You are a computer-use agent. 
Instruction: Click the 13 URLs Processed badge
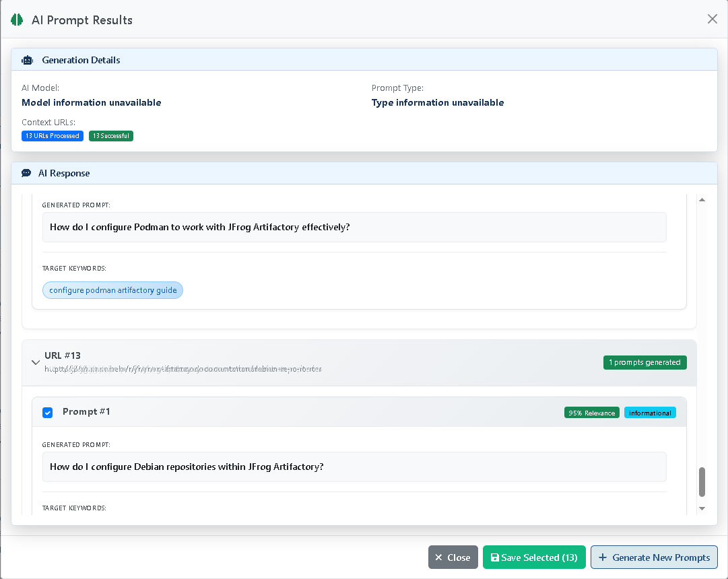click(52, 135)
